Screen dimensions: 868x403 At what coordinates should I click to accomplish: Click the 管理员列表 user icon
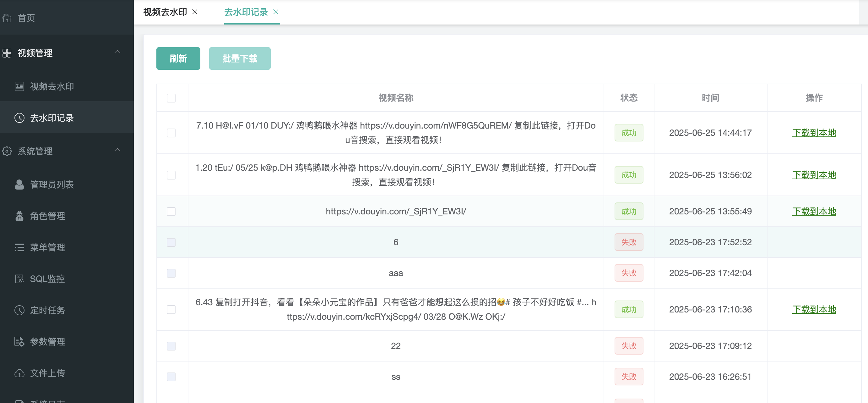click(19, 185)
